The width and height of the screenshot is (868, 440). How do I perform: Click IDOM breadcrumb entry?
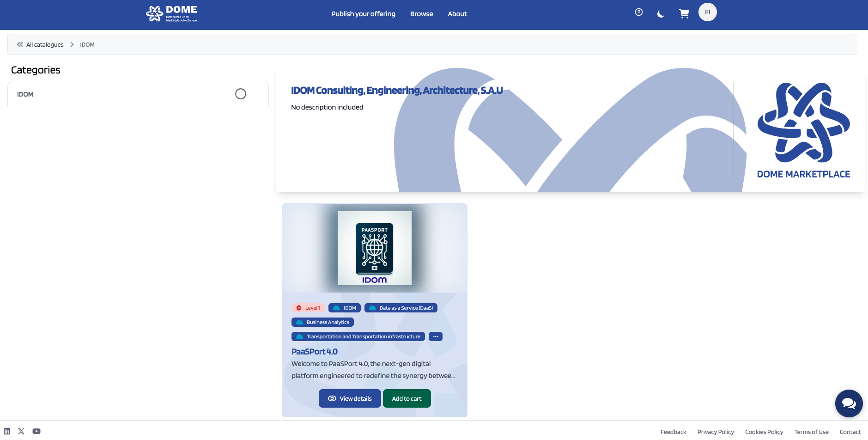tap(87, 44)
